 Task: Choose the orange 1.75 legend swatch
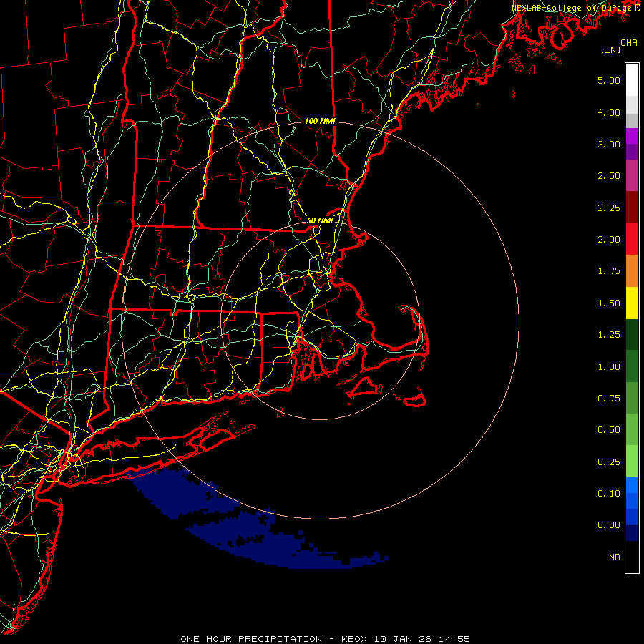(632, 270)
